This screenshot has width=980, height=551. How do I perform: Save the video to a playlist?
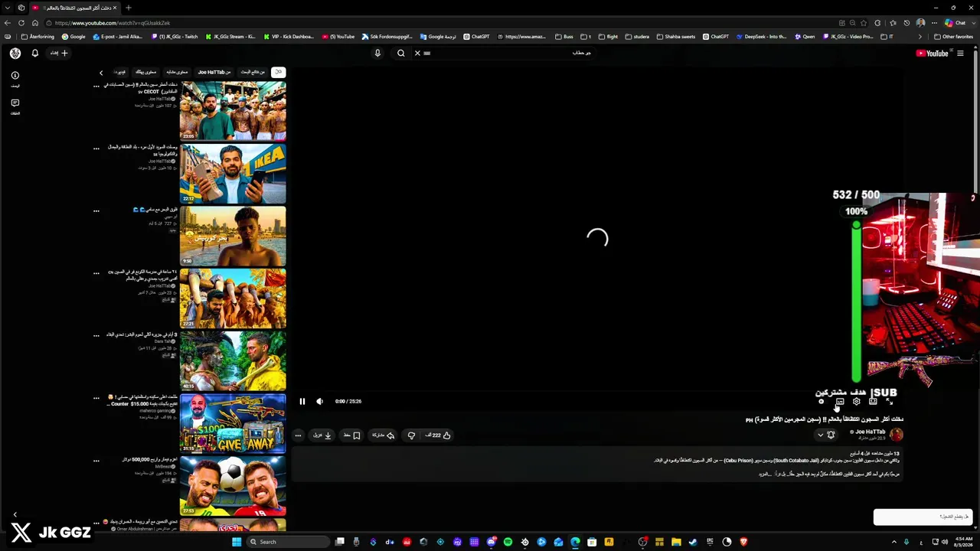353,435
